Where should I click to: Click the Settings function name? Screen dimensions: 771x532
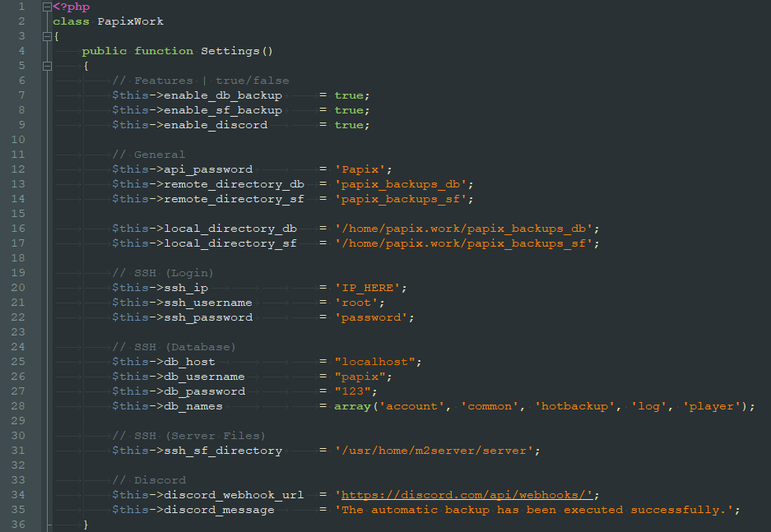(230, 51)
